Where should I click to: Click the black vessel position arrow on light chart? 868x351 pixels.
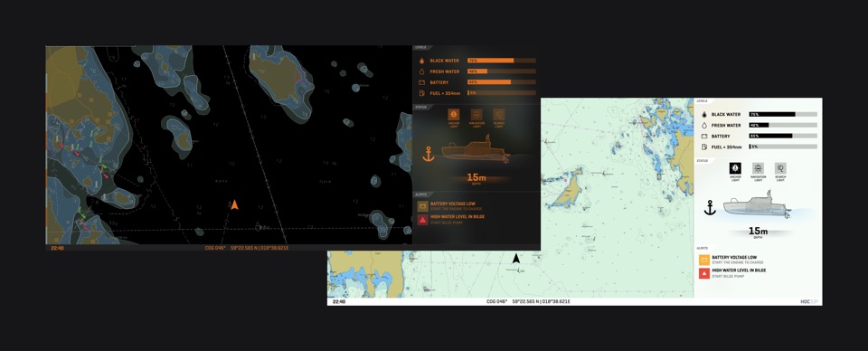click(x=516, y=258)
